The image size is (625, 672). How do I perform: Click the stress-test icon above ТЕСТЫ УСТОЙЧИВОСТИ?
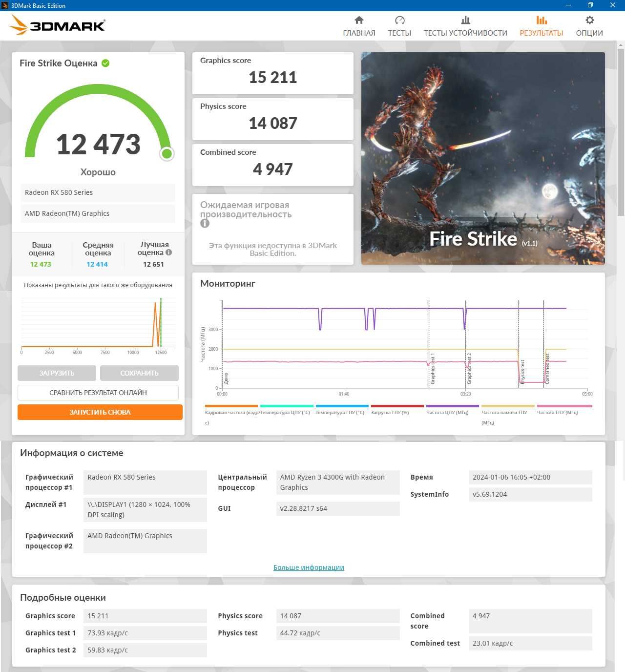pyautogui.click(x=465, y=20)
